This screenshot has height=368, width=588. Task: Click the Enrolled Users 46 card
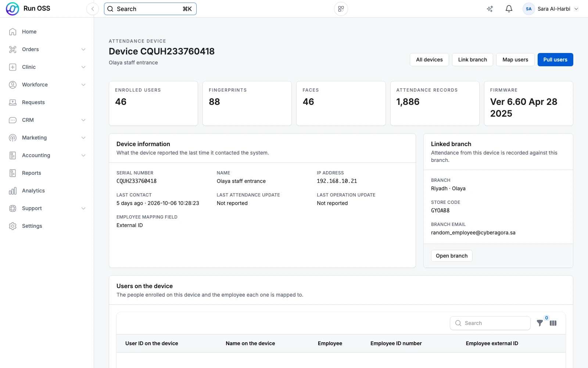point(153,103)
